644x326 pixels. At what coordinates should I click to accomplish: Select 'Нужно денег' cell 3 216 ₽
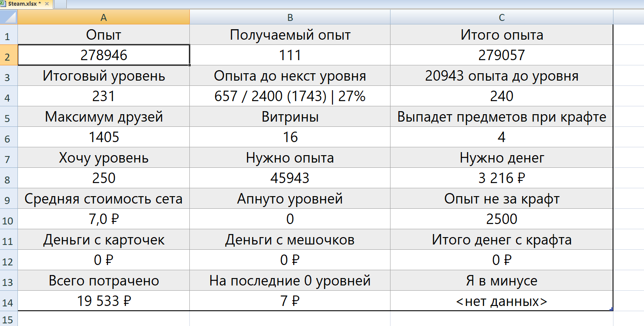click(x=502, y=178)
